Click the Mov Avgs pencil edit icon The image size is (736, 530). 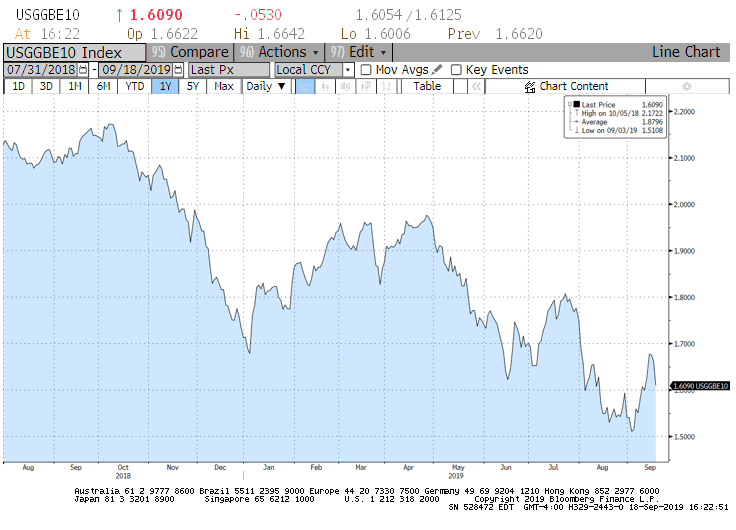point(437,70)
